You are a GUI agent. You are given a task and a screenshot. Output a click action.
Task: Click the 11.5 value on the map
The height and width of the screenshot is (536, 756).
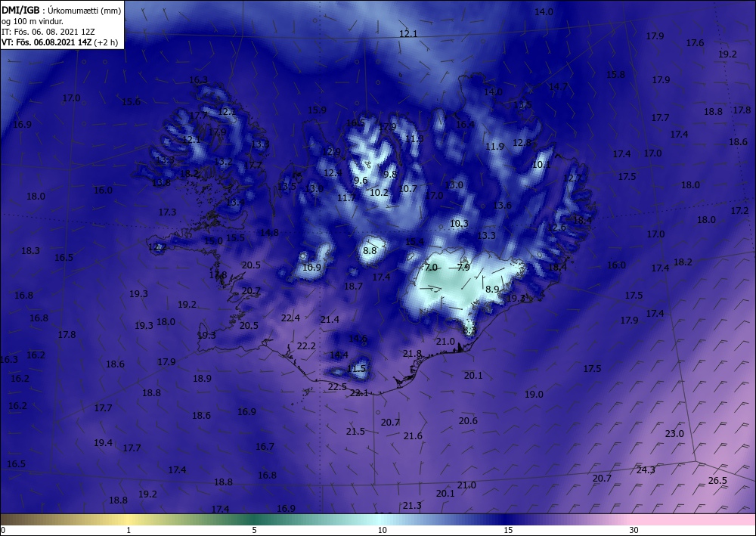356,369
